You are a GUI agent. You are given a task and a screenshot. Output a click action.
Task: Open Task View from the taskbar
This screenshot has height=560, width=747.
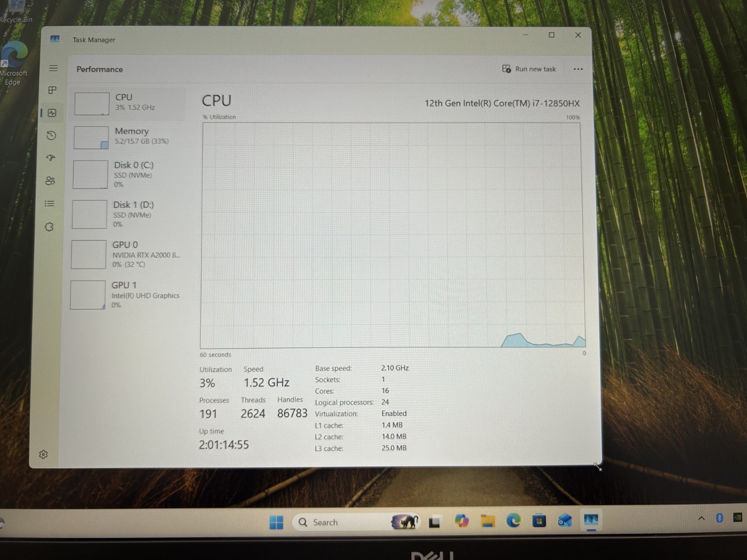point(435,522)
